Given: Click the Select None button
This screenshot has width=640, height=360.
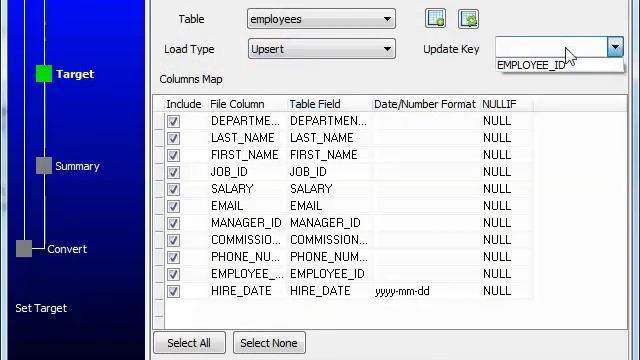Looking at the screenshot, I should (x=269, y=343).
